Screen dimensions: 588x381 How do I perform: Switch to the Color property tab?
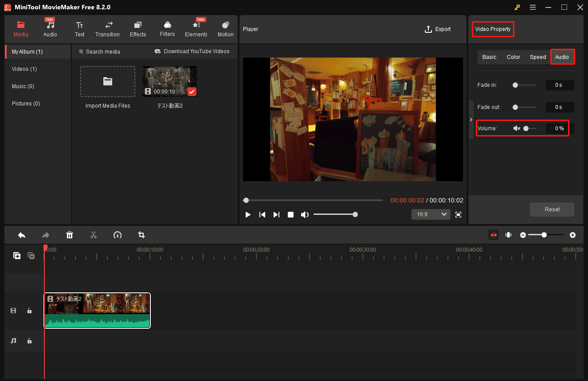(x=514, y=57)
